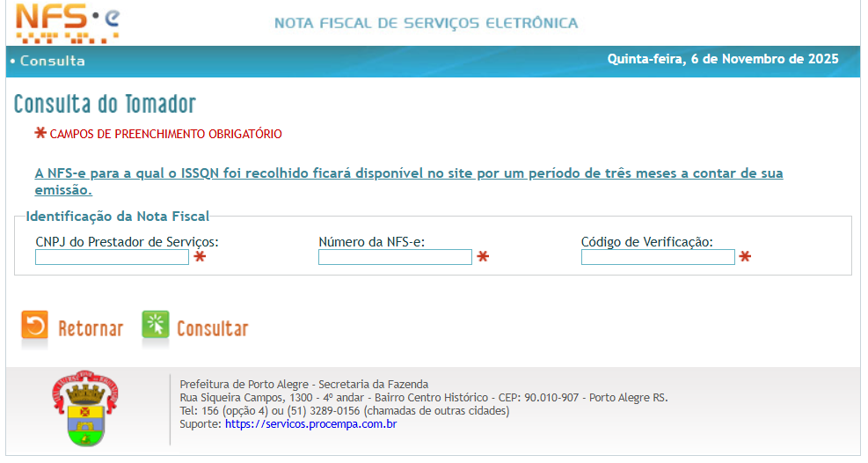
Task: Click the Porto Alegre coat of arms
Action: [84, 408]
